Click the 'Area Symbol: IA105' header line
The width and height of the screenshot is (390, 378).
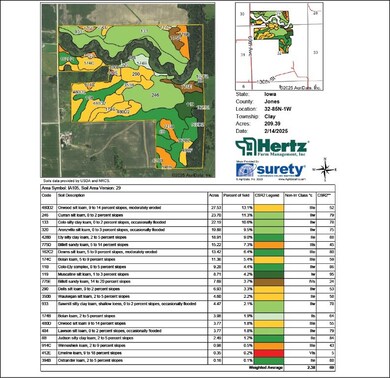tap(81, 188)
